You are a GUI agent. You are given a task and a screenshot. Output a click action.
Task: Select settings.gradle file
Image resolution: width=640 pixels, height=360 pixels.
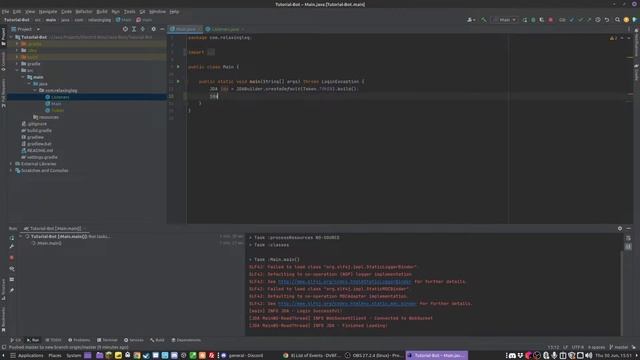39,157
